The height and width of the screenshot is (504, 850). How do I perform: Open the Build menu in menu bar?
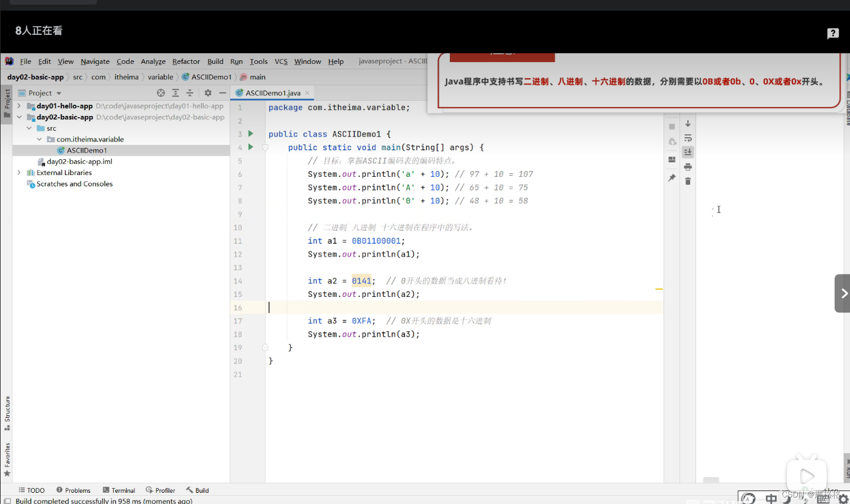click(215, 62)
